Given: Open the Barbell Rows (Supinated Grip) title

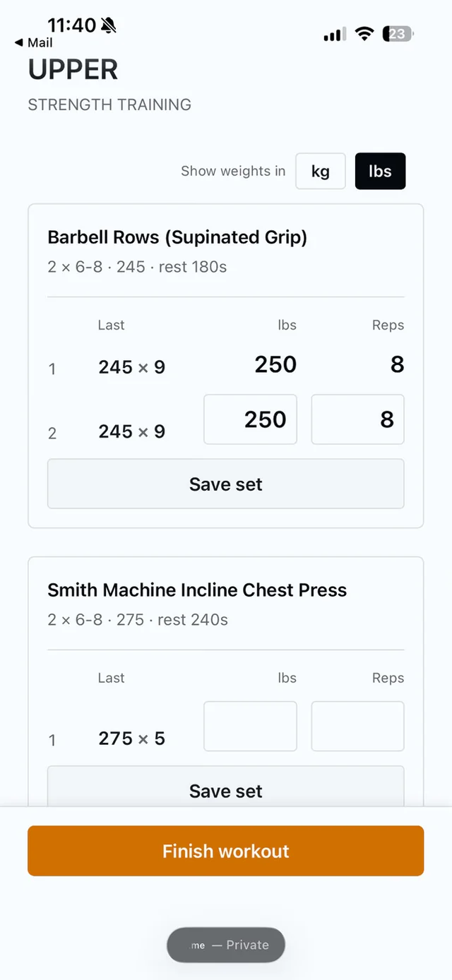Looking at the screenshot, I should [x=177, y=237].
